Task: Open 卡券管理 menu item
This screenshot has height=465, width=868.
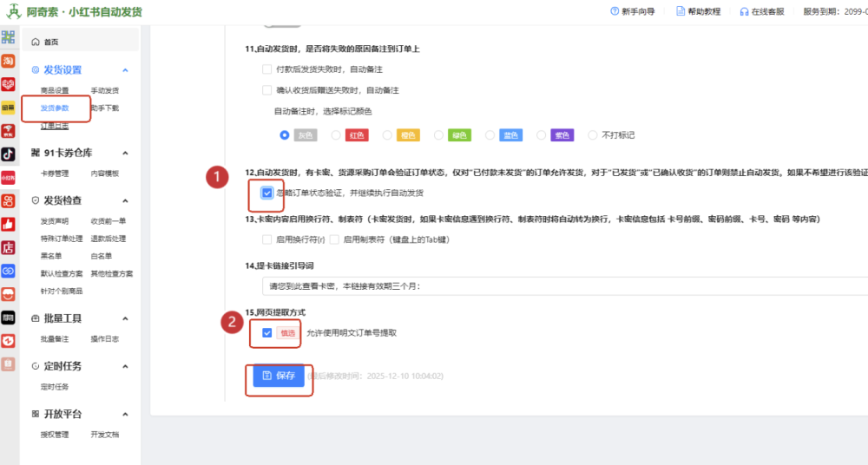Action: pos(55,174)
